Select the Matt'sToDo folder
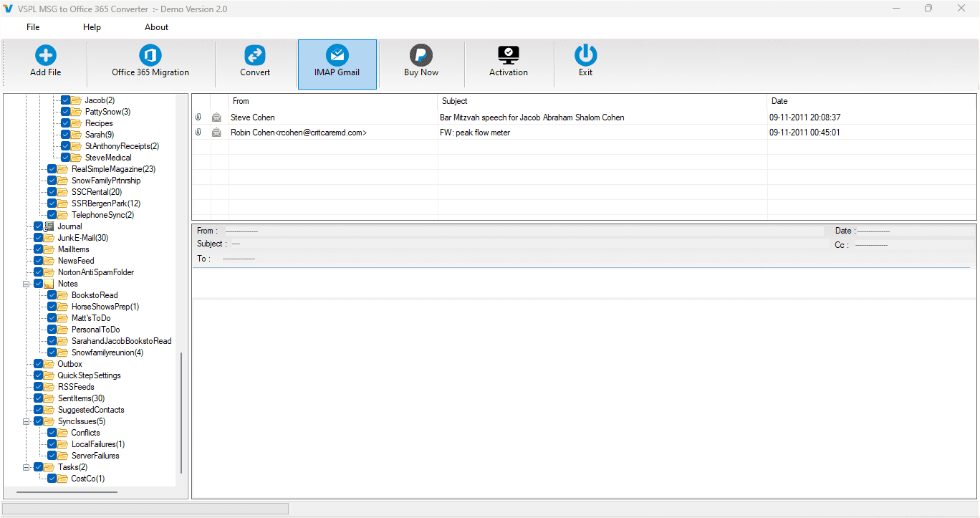980x518 pixels. coord(91,318)
